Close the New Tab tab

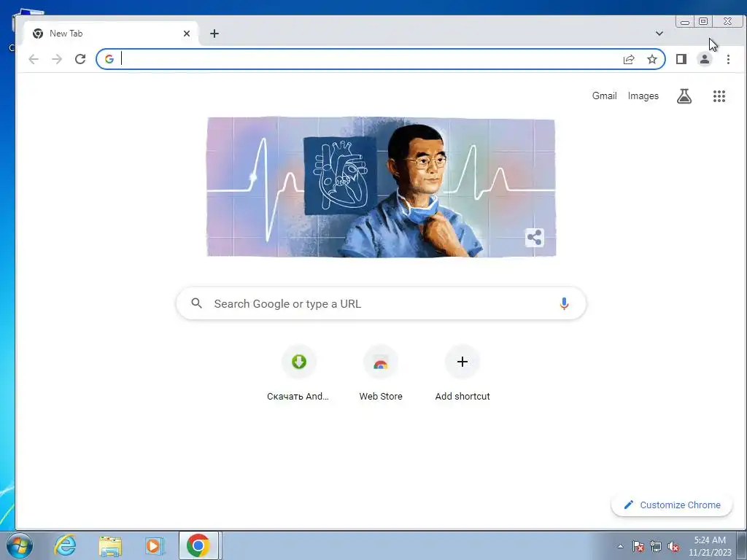click(186, 34)
